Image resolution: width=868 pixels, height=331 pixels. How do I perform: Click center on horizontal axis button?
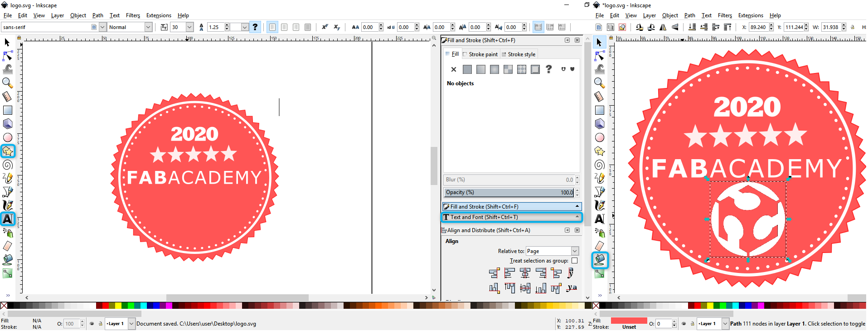[525, 288]
